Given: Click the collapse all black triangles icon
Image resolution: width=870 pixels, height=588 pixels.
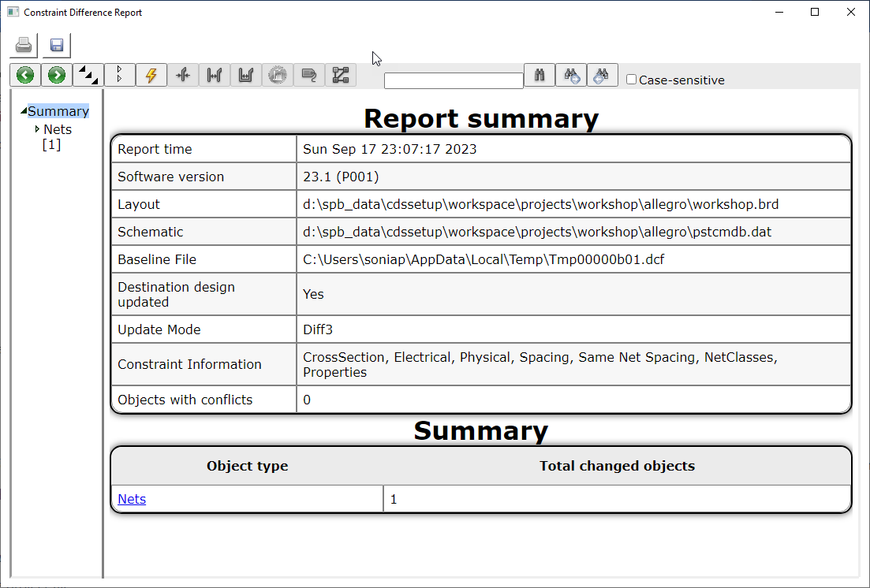Looking at the screenshot, I should point(88,76).
